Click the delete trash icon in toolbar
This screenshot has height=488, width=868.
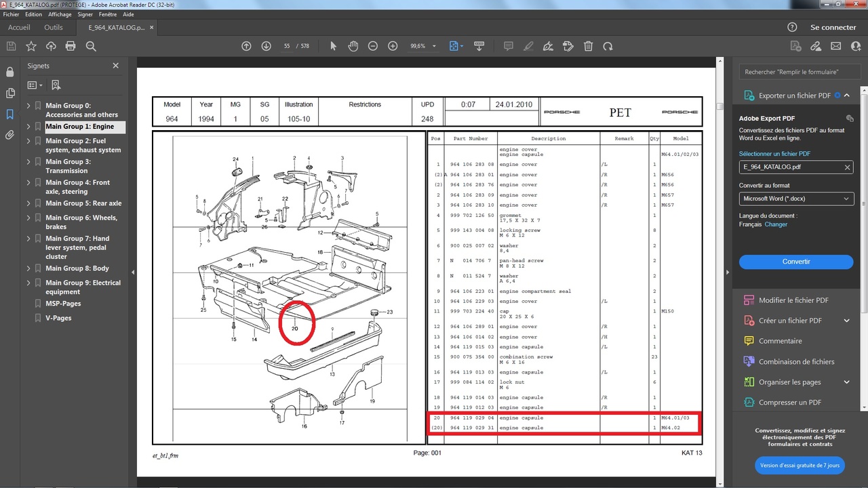[589, 46]
